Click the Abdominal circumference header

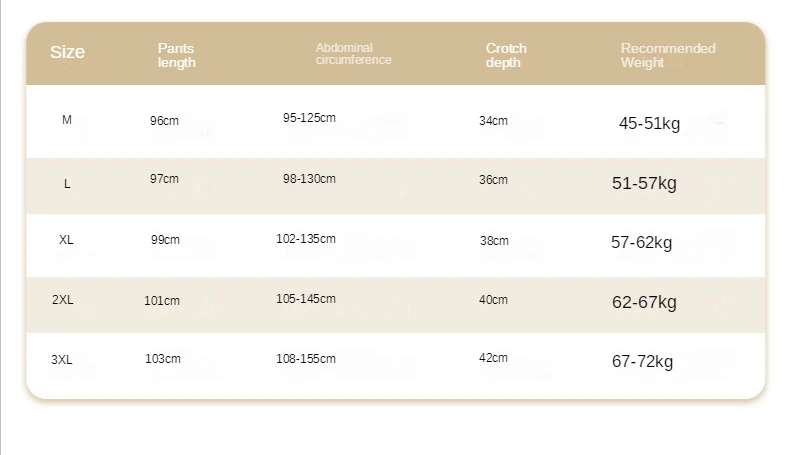353,54
